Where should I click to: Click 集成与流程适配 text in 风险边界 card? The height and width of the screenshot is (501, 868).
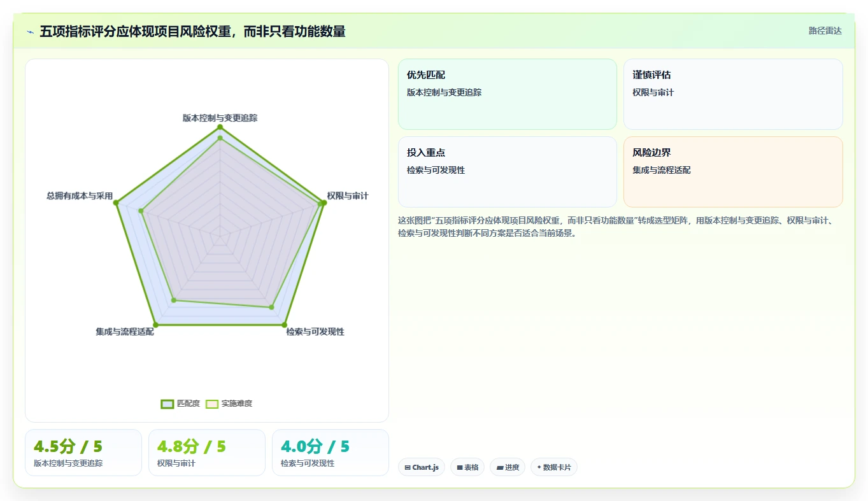pos(662,170)
